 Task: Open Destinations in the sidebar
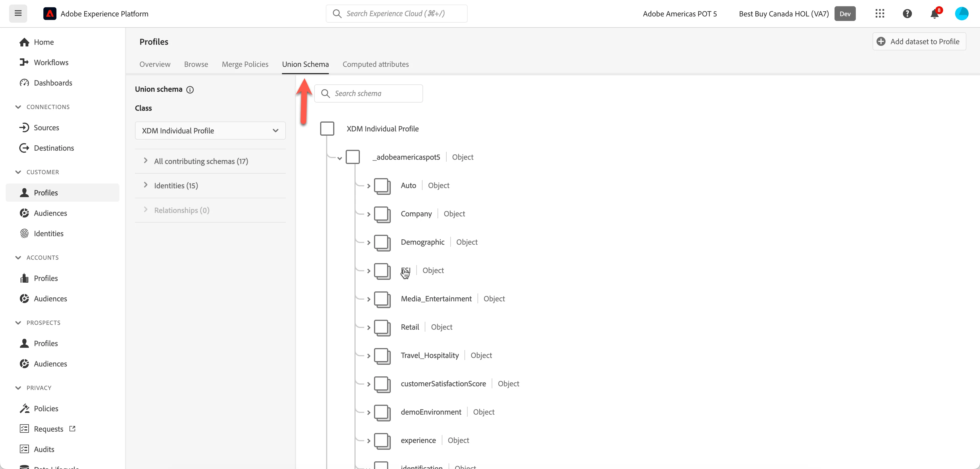click(54, 148)
